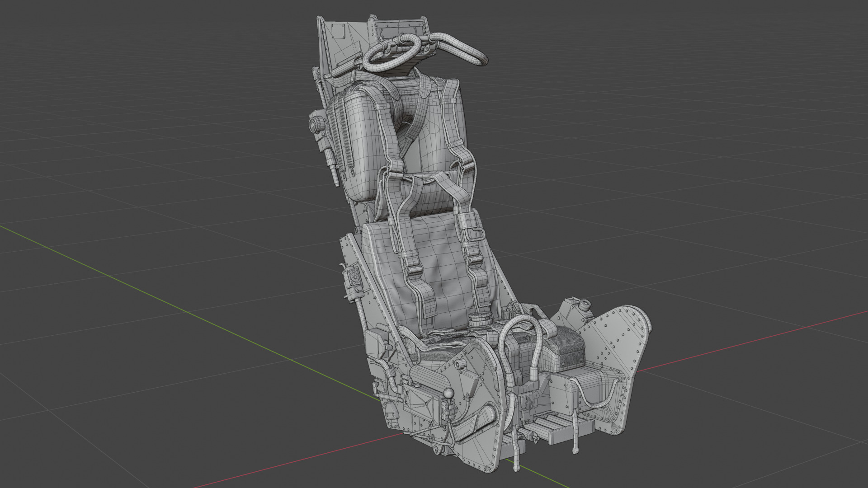The height and width of the screenshot is (488, 868).
Task: Click the ball-topped lever on the lower left side
Action: click(448, 393)
